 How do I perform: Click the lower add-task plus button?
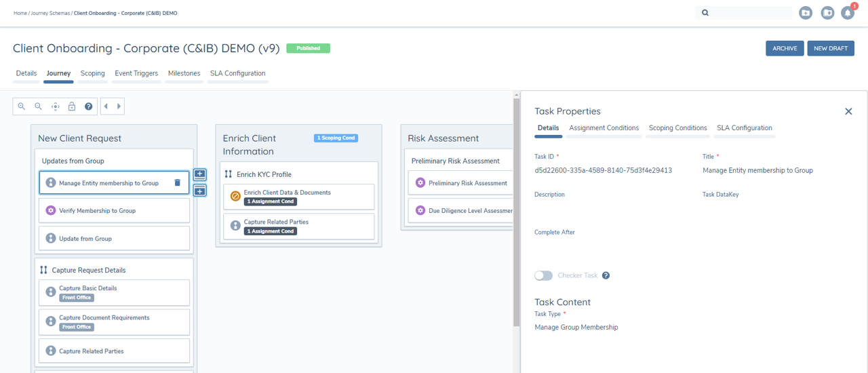(x=200, y=191)
